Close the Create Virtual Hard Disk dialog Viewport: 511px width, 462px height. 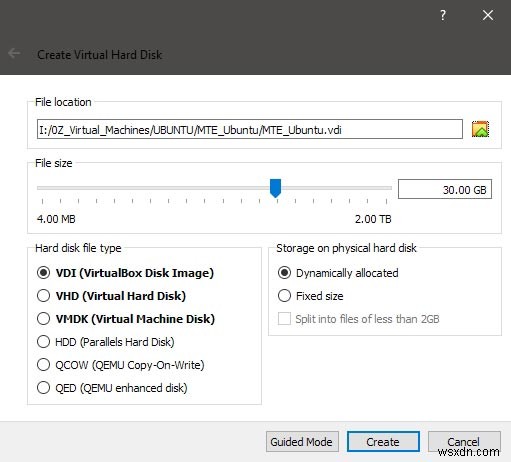[488, 15]
